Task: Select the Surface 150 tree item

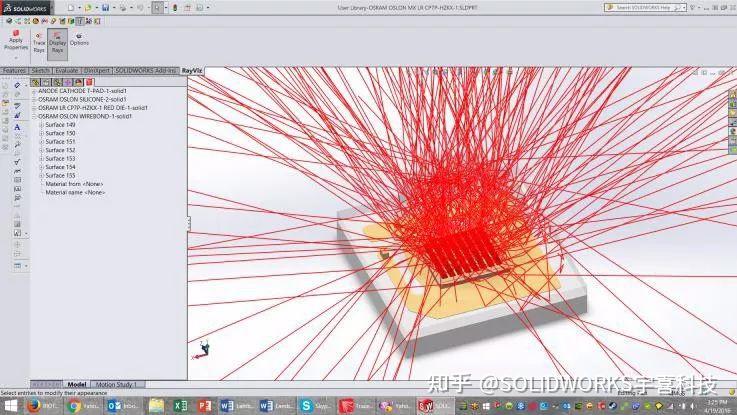Action: tap(60, 133)
